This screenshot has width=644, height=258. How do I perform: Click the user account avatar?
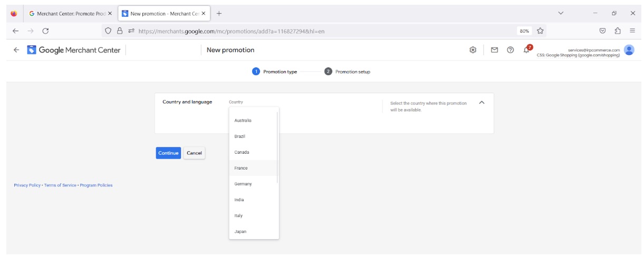click(629, 50)
